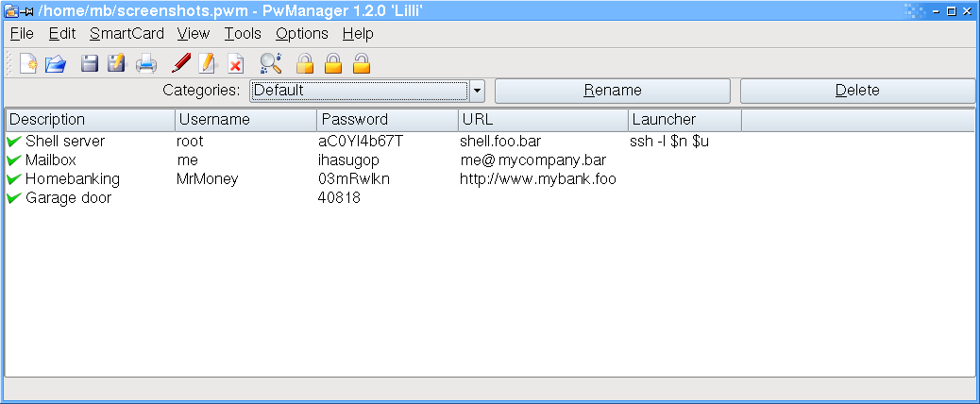Click username root
The width and height of the screenshot is (980, 404).
[190, 142]
